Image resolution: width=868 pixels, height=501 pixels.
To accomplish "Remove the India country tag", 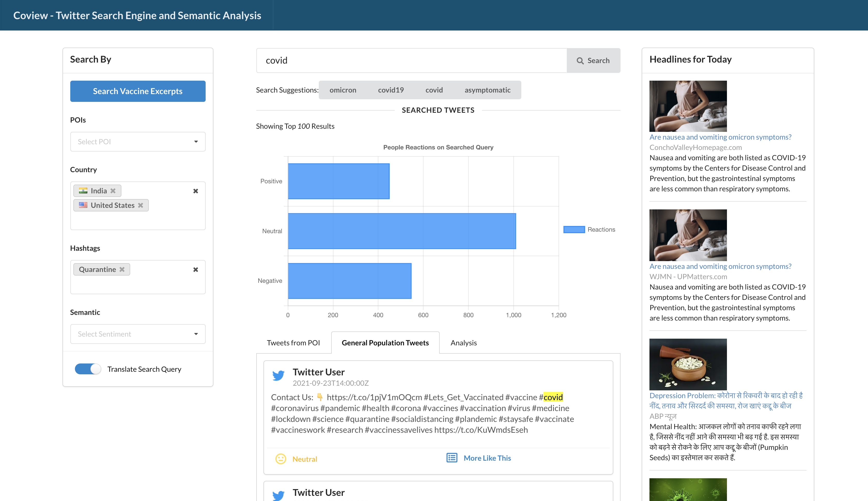I will point(113,191).
